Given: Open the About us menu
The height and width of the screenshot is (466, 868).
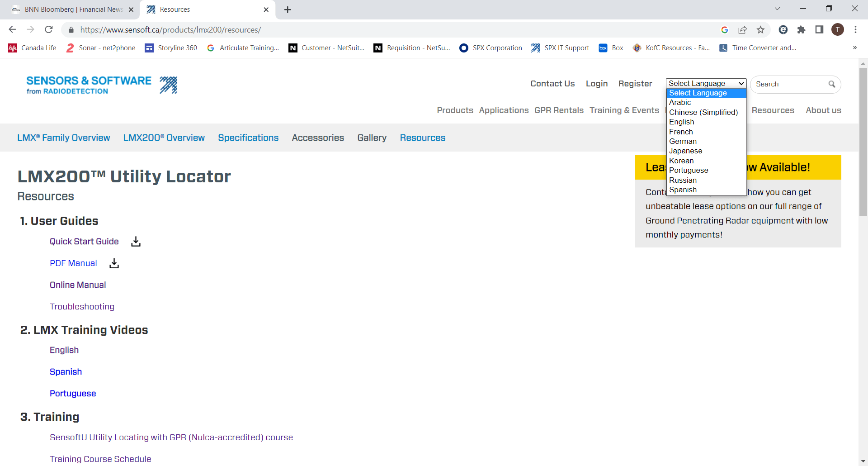Looking at the screenshot, I should [823, 110].
